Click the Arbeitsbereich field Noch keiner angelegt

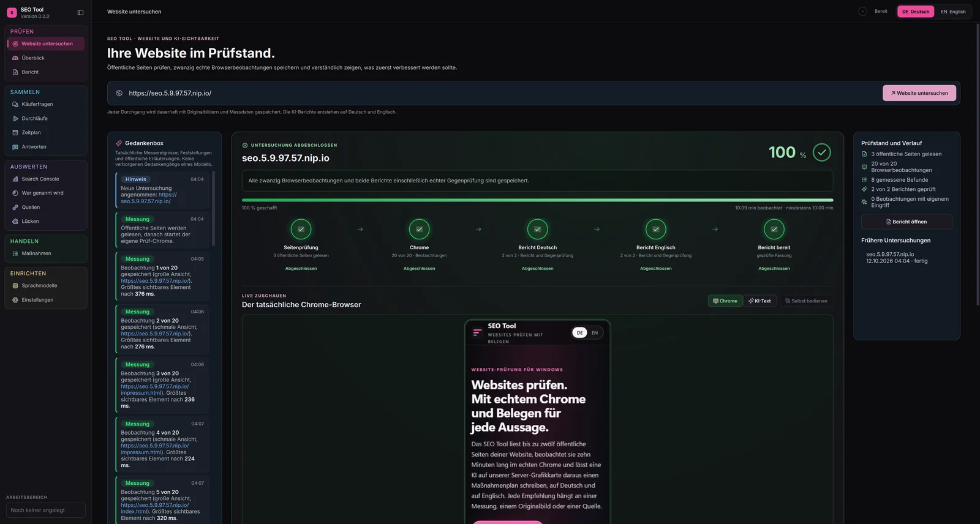click(46, 510)
